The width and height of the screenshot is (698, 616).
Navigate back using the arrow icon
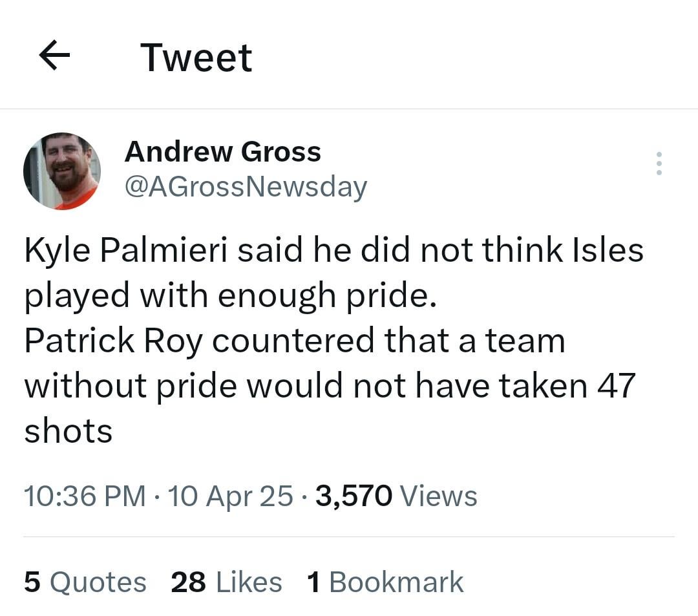coord(55,55)
